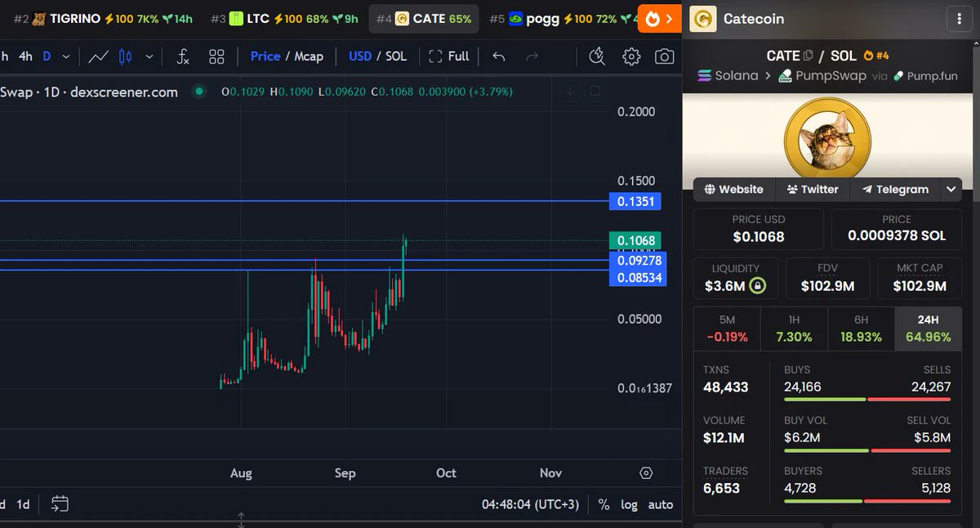Click the green market status dot
The image size is (980, 528).
(x=199, y=92)
